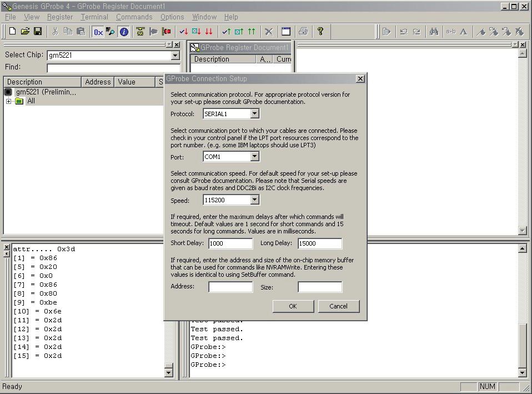Click the Cut scissors icon
Screen dimensions: 532x394
[56, 32]
